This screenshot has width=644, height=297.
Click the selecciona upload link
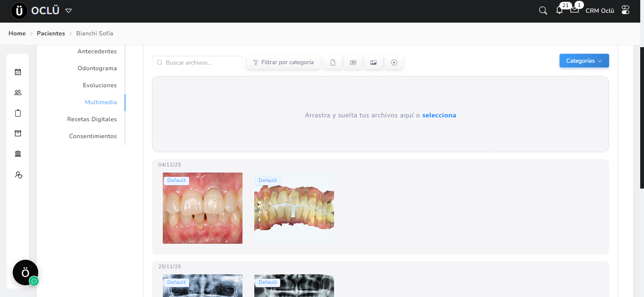point(439,115)
